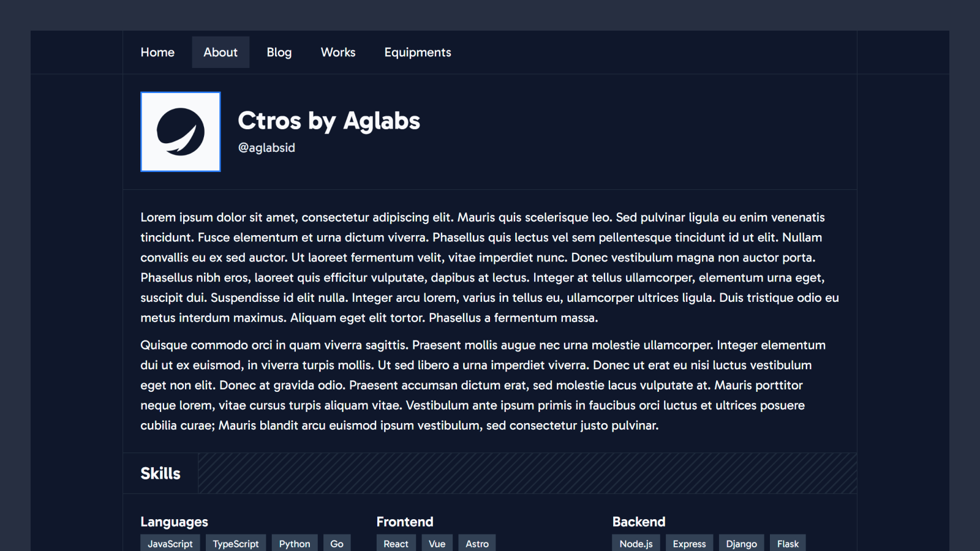Click the Go language tag
Screen dimensions: 980x551
(x=337, y=544)
